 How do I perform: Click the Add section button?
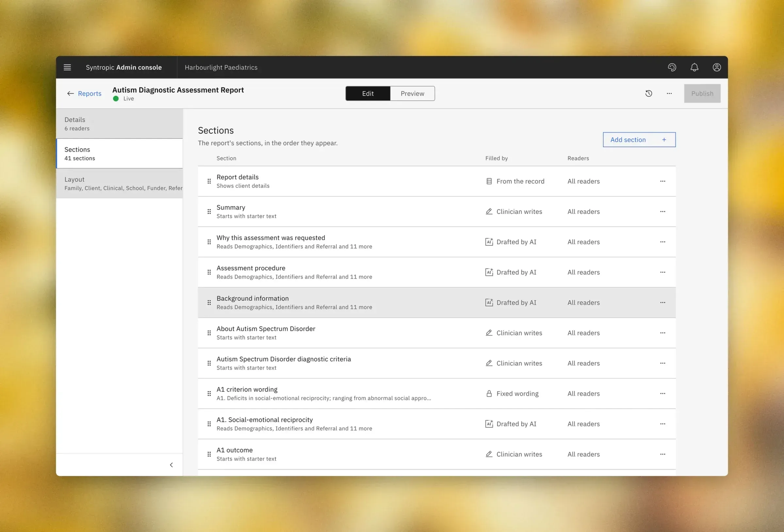pos(639,140)
